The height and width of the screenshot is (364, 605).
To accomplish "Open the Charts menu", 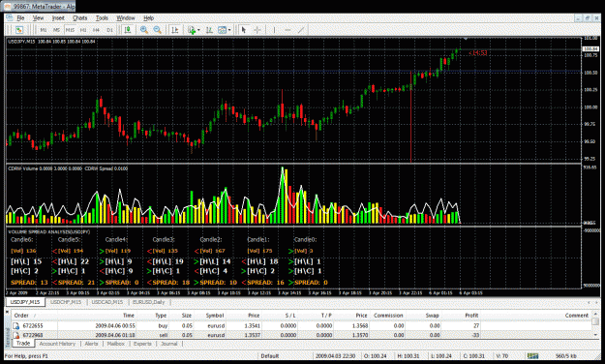I will click(x=80, y=18).
